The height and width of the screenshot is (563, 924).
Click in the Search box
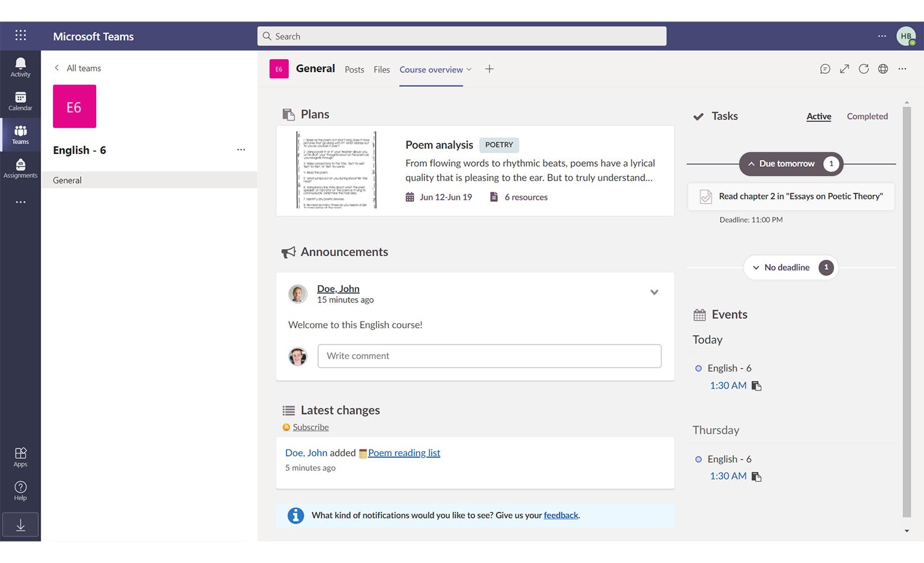point(462,36)
